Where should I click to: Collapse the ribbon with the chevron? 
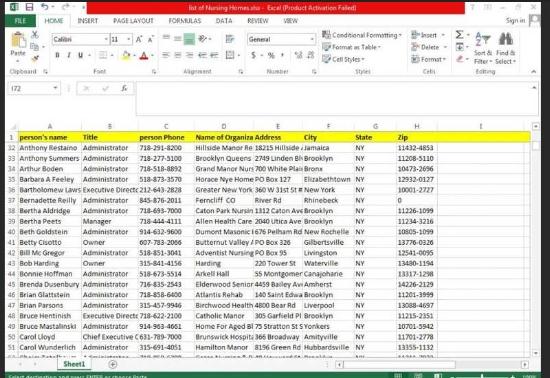534,72
